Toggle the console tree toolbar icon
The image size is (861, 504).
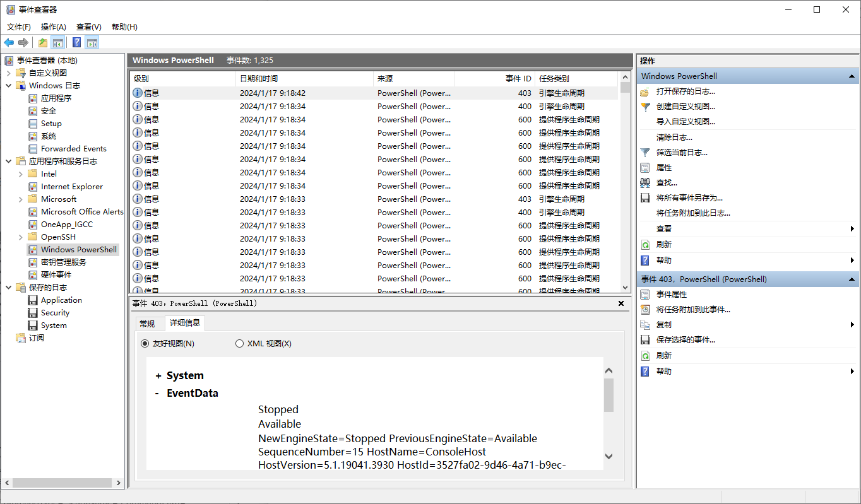click(x=58, y=42)
